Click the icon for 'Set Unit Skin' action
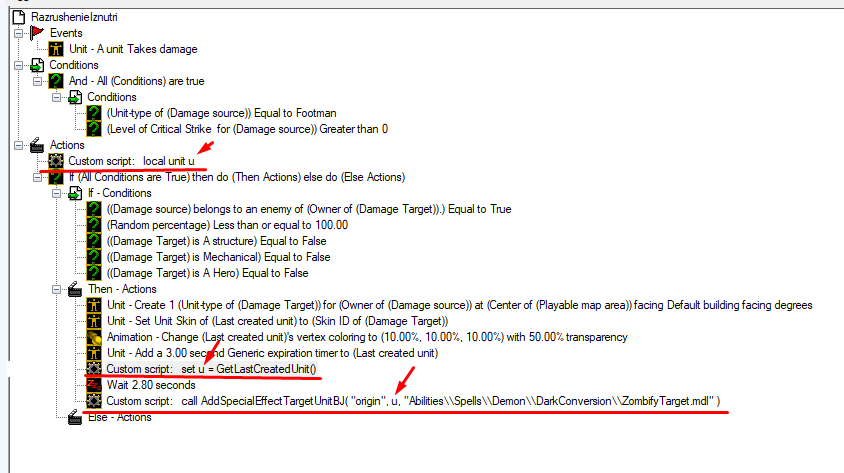This screenshot has height=473, width=844. tap(94, 321)
